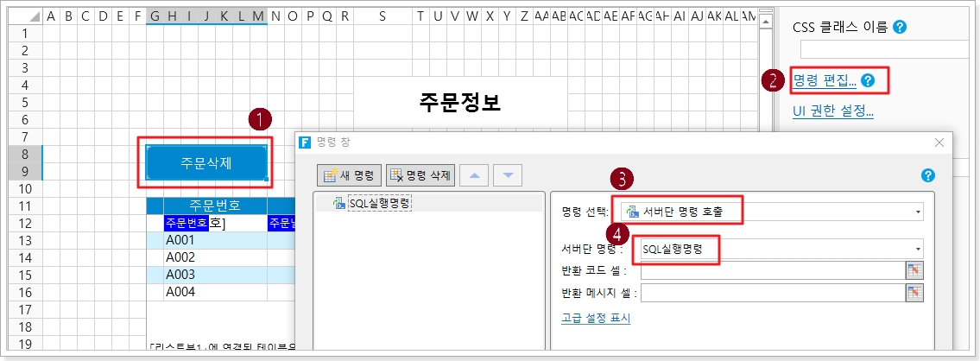980x361 pixels.
Task: Move command up with the up arrow
Action: pos(474,175)
